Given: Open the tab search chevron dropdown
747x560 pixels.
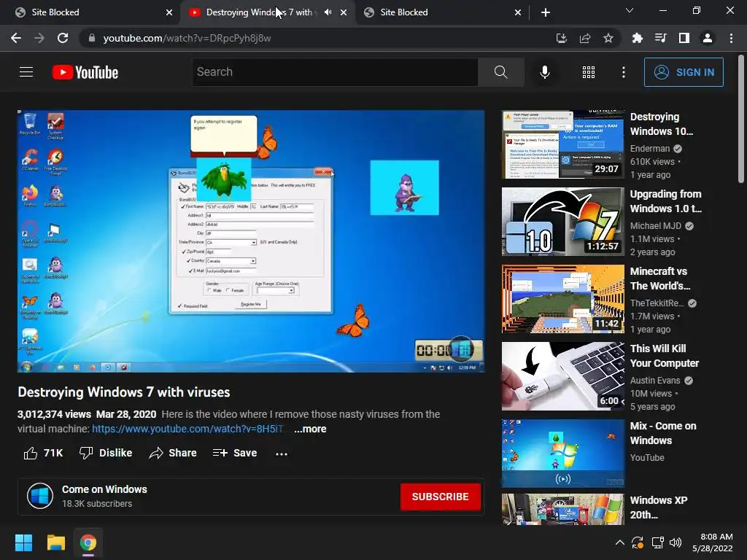Looking at the screenshot, I should [630, 10].
